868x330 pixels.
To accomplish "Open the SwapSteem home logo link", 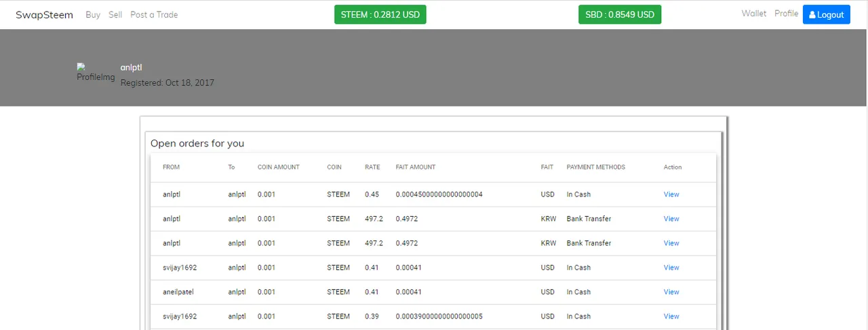I will [44, 14].
